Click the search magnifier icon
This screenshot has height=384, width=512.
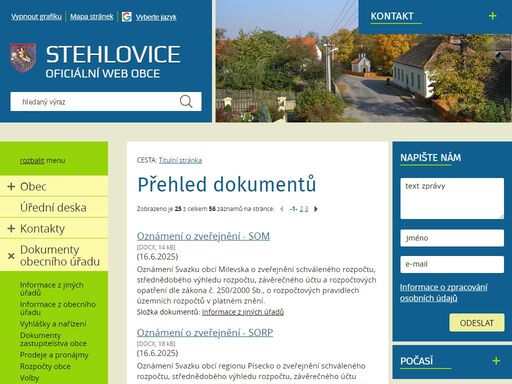tap(186, 101)
